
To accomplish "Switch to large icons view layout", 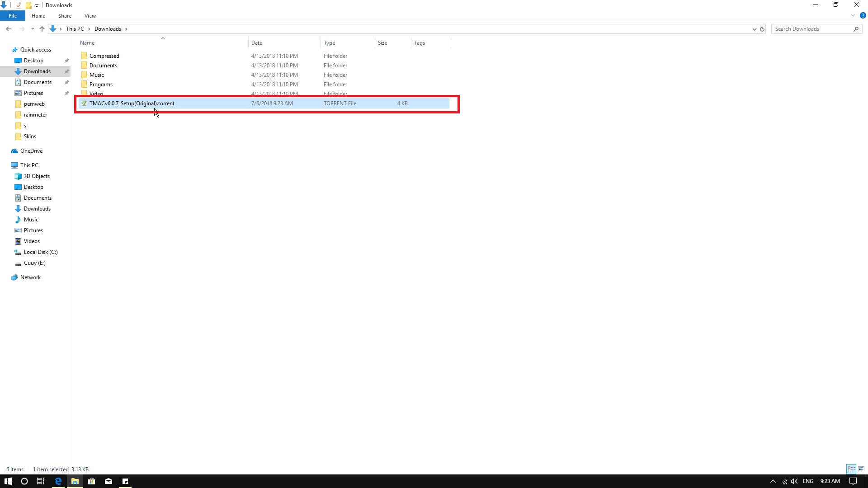I will click(861, 469).
